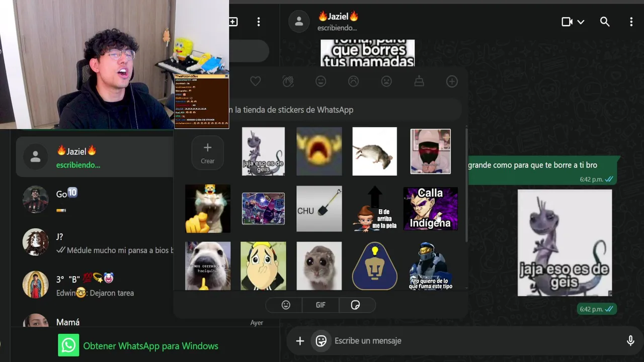
Task: Open the 3° "B" group chat
Action: coord(95,285)
